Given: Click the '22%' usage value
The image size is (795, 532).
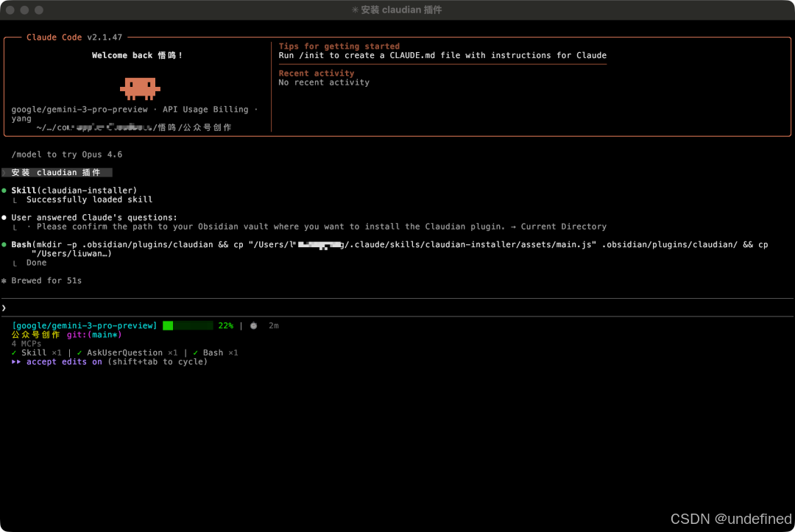Looking at the screenshot, I should point(226,326).
